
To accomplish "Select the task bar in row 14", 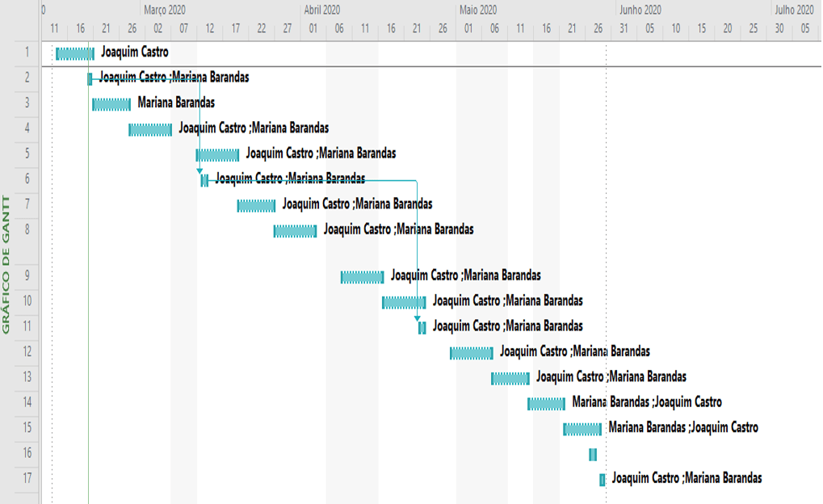I will [547, 404].
